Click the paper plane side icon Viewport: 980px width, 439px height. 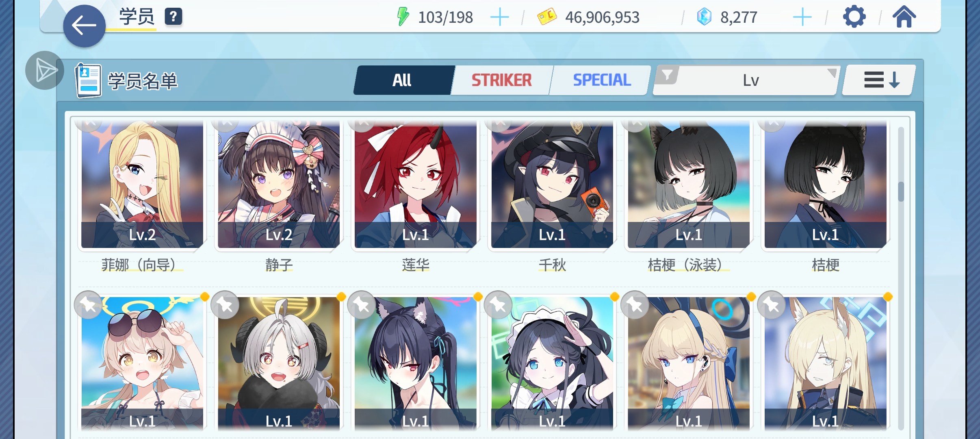pyautogui.click(x=45, y=70)
